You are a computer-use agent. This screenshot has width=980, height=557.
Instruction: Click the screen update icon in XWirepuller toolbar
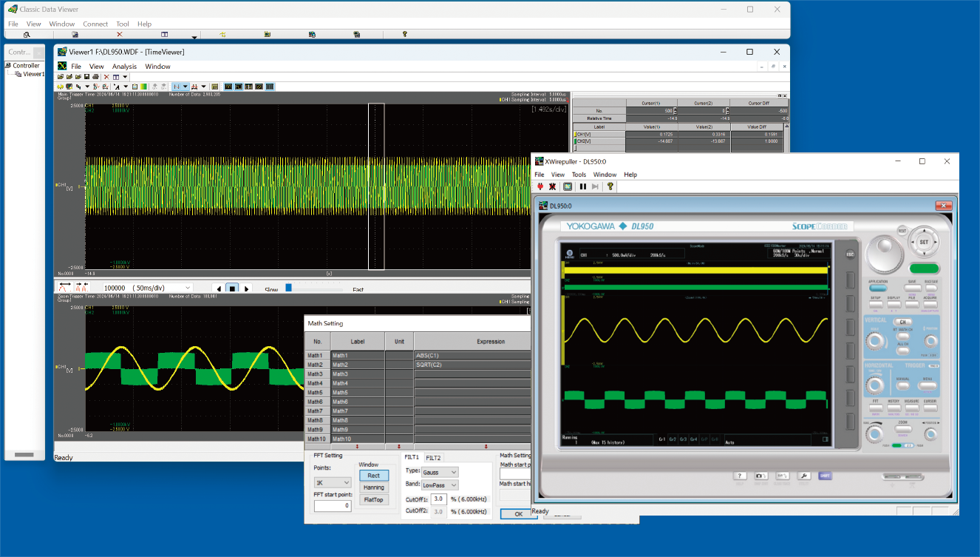(568, 186)
